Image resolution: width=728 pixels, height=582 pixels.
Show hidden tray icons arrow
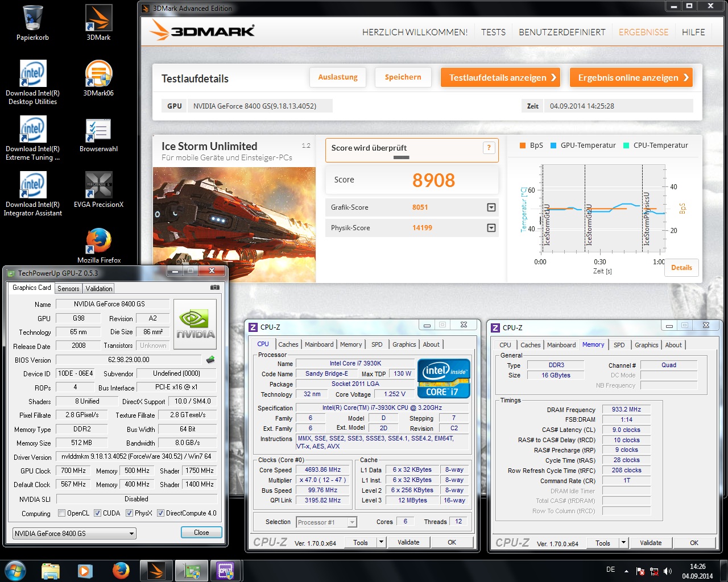pyautogui.click(x=626, y=571)
